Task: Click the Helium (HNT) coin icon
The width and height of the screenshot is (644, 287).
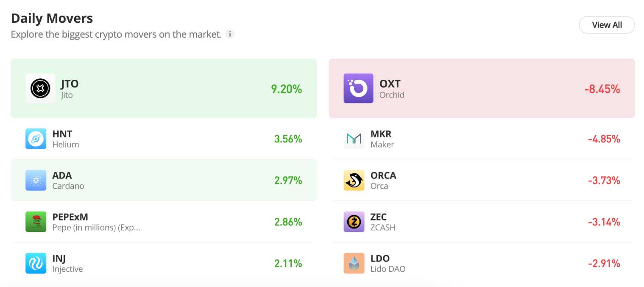Action: click(x=36, y=139)
